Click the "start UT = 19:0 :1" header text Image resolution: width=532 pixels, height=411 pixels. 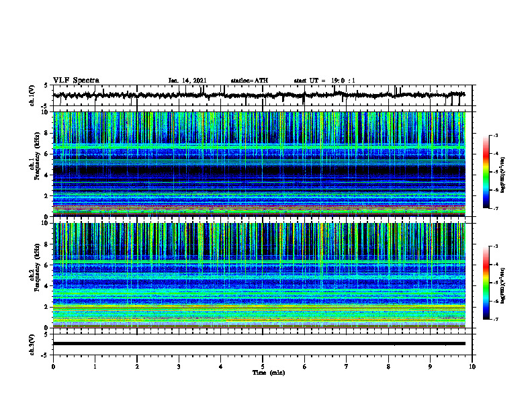[x=324, y=81]
